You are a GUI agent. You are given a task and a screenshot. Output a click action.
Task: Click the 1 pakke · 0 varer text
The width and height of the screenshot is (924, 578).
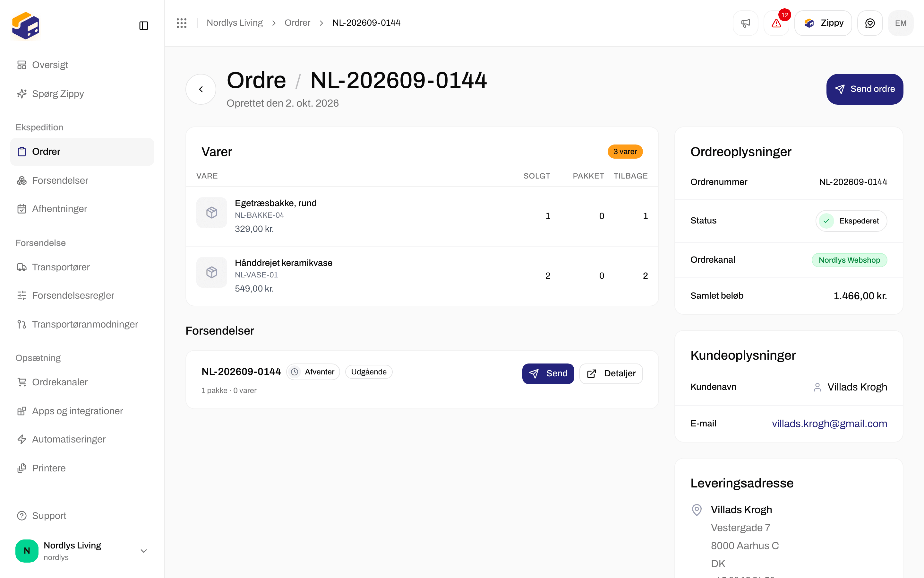click(229, 390)
